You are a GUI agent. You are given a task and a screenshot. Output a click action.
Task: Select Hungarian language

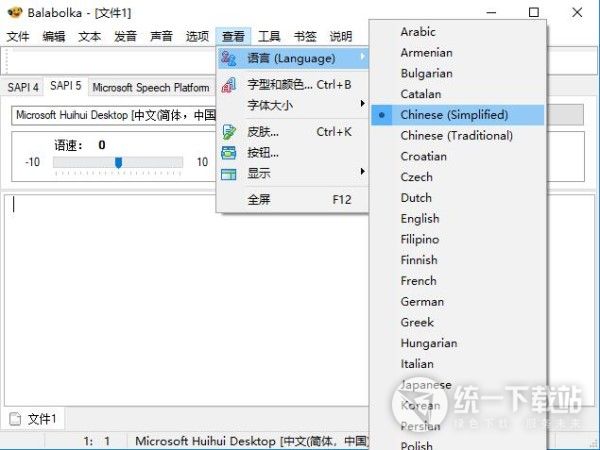(458, 343)
